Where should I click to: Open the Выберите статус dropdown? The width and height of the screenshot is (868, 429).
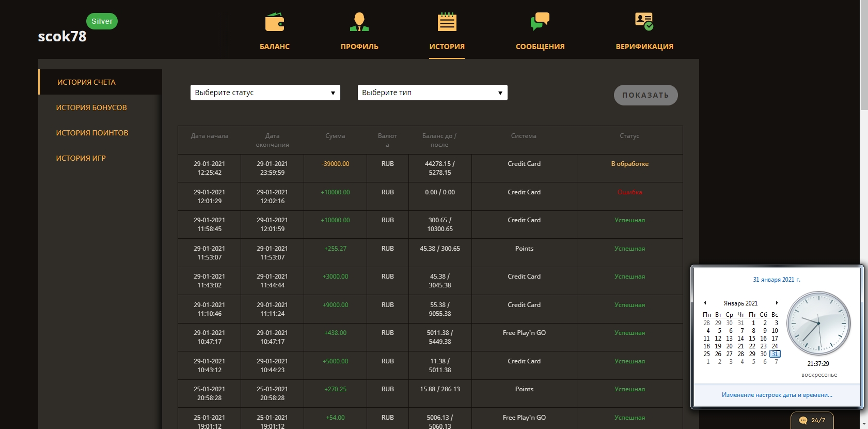pyautogui.click(x=265, y=93)
